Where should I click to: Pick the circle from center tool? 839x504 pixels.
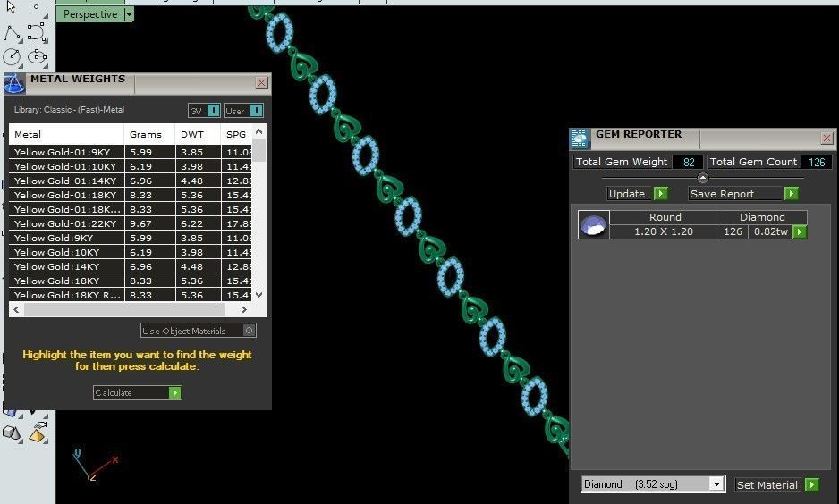click(12, 56)
